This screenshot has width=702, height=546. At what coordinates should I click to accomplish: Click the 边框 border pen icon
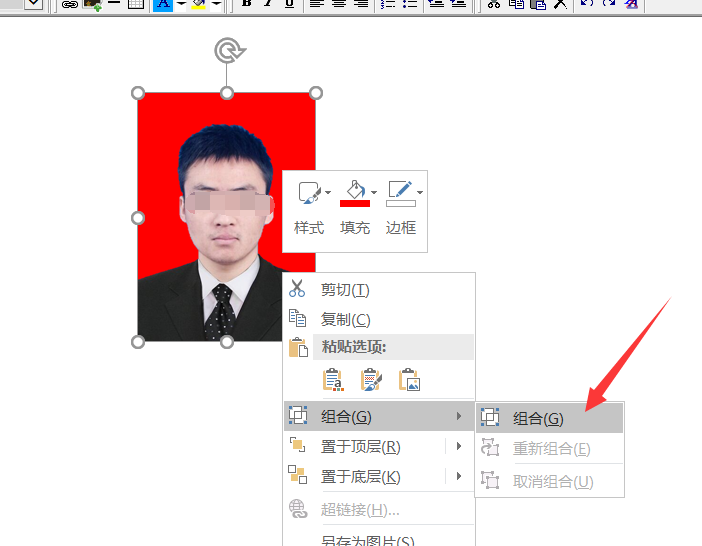click(x=399, y=190)
